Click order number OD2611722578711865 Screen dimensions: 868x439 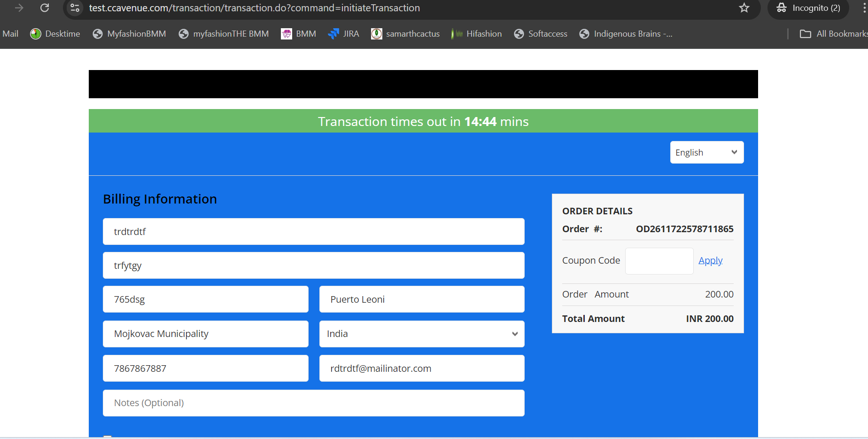click(x=685, y=229)
